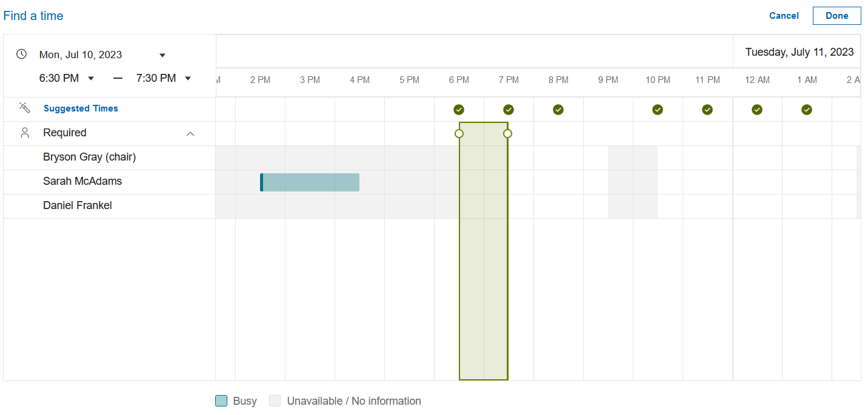Screen dimensions: 868x415
Task: Open the date dropdown for Mon, Jul 10
Action: [x=162, y=55]
